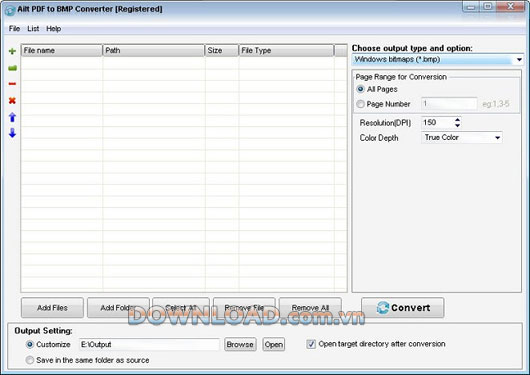The height and width of the screenshot is (375, 530).
Task: Open the Color Depth True Color dropdown
Action: coord(462,138)
